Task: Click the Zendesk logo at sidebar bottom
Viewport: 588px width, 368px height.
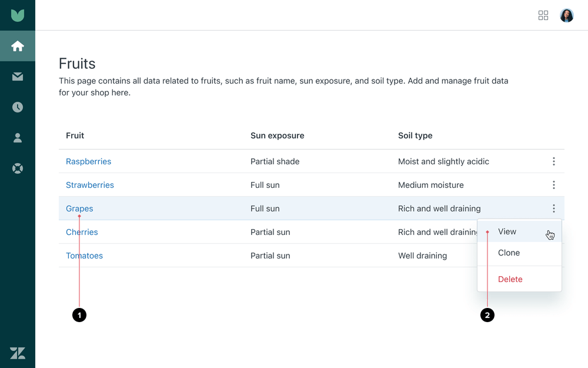Action: click(18, 353)
